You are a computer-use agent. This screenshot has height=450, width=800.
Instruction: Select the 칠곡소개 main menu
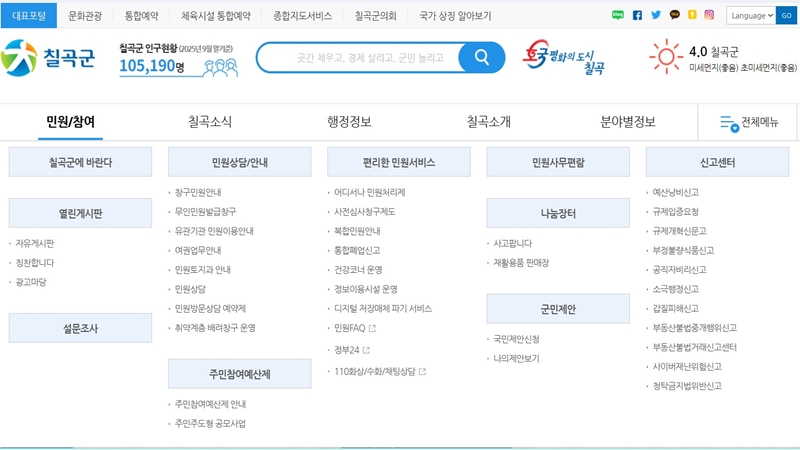click(x=488, y=122)
